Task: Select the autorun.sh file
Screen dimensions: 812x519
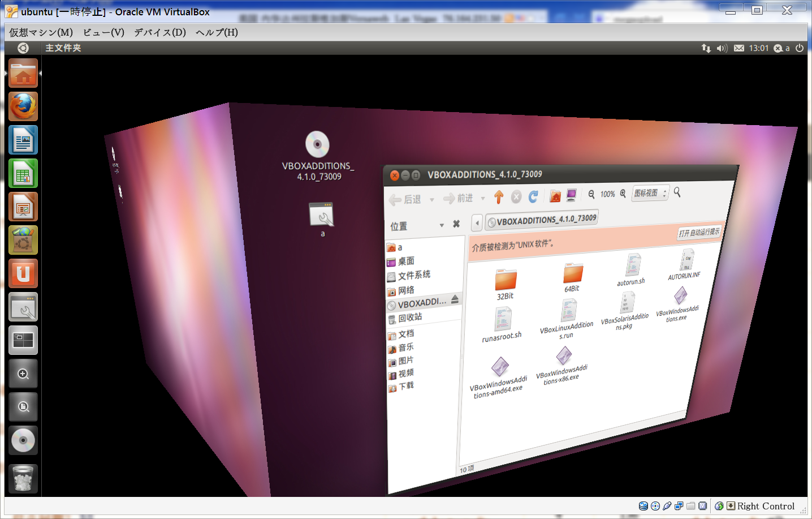Action: point(632,269)
